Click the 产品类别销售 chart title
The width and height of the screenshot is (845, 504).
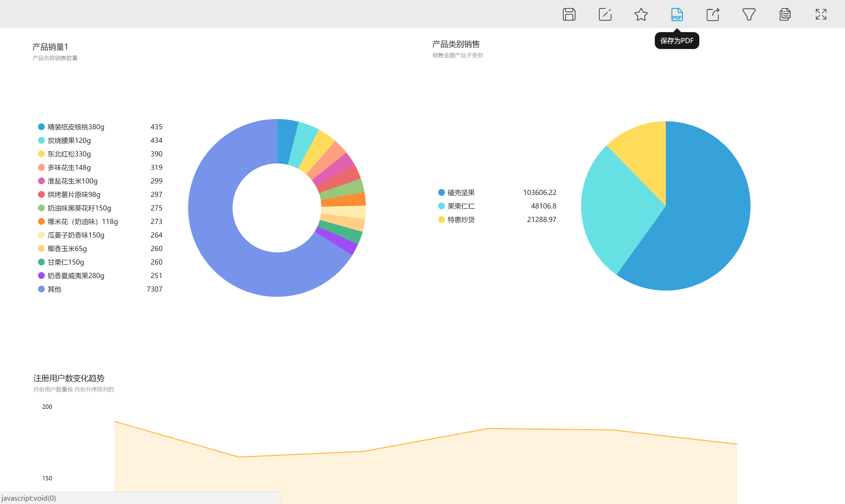[x=456, y=44]
